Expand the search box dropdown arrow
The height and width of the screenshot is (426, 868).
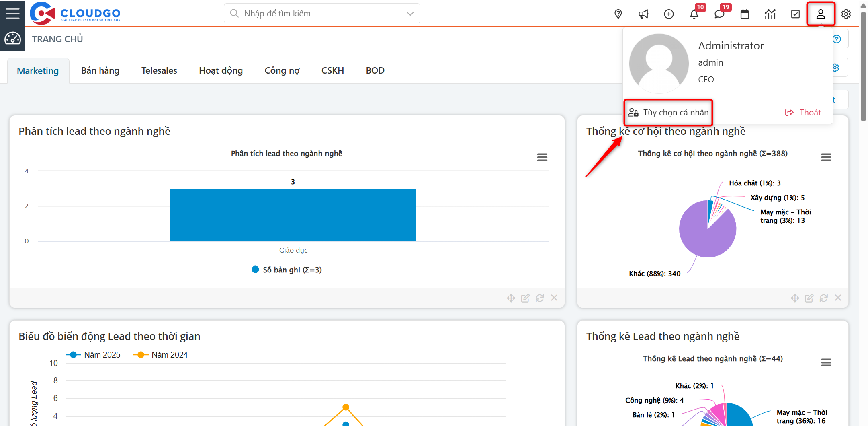click(410, 14)
